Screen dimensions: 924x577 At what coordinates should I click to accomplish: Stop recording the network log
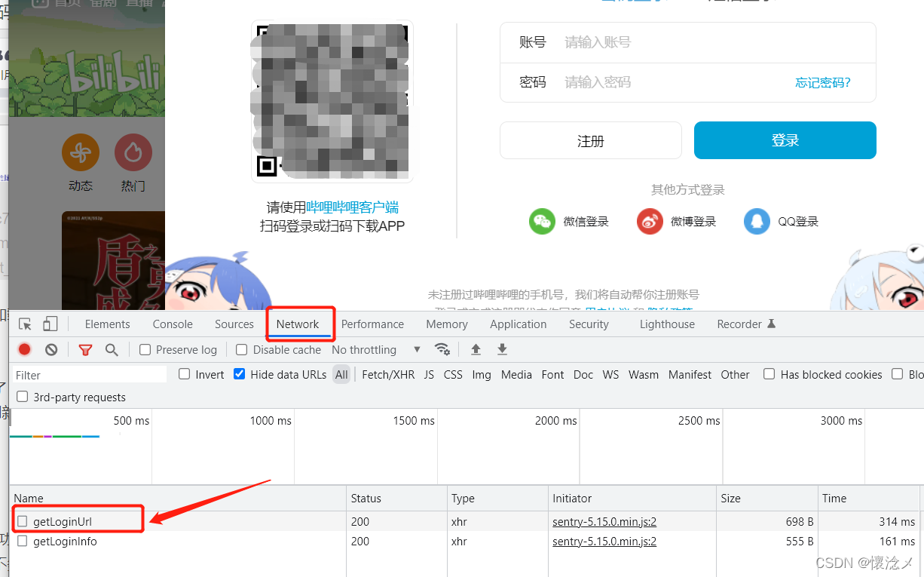point(23,349)
